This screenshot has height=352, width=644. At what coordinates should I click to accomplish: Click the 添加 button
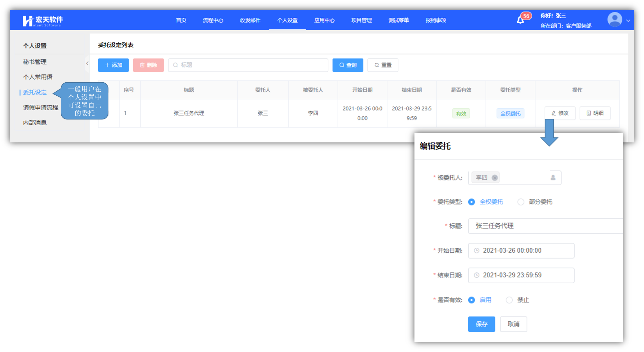(x=113, y=65)
